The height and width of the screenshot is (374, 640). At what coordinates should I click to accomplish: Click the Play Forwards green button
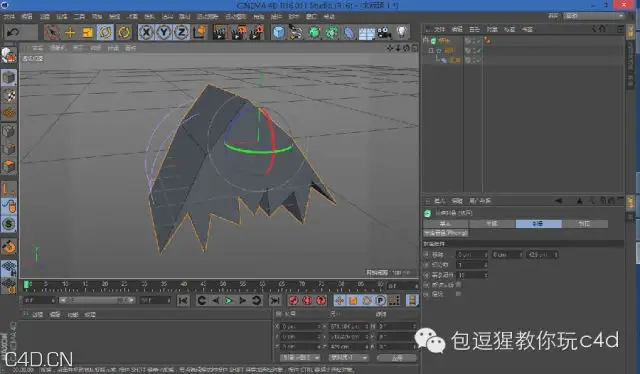[229, 301]
